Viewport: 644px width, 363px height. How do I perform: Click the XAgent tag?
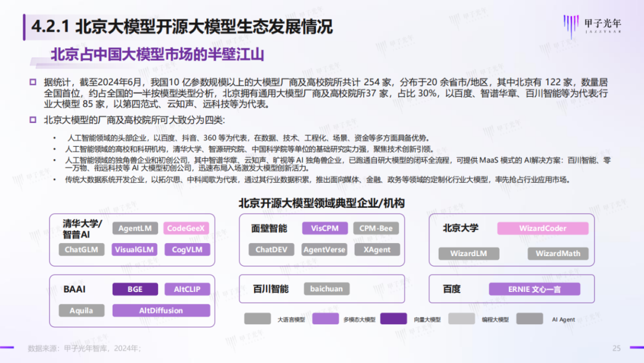pyautogui.click(x=377, y=250)
